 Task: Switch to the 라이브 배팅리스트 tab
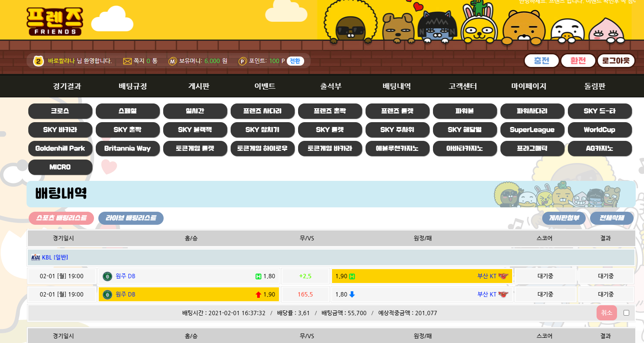131,218
